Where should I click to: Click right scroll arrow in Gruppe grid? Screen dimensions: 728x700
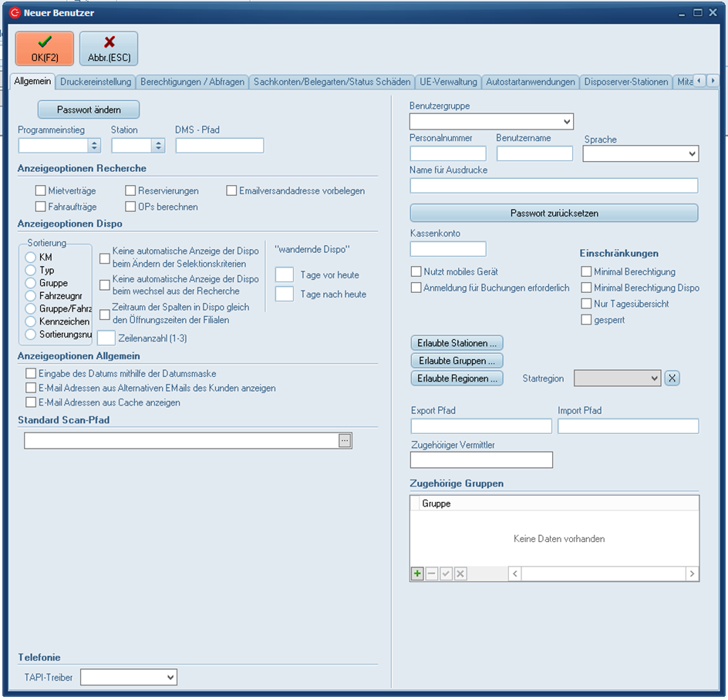pyautogui.click(x=692, y=574)
